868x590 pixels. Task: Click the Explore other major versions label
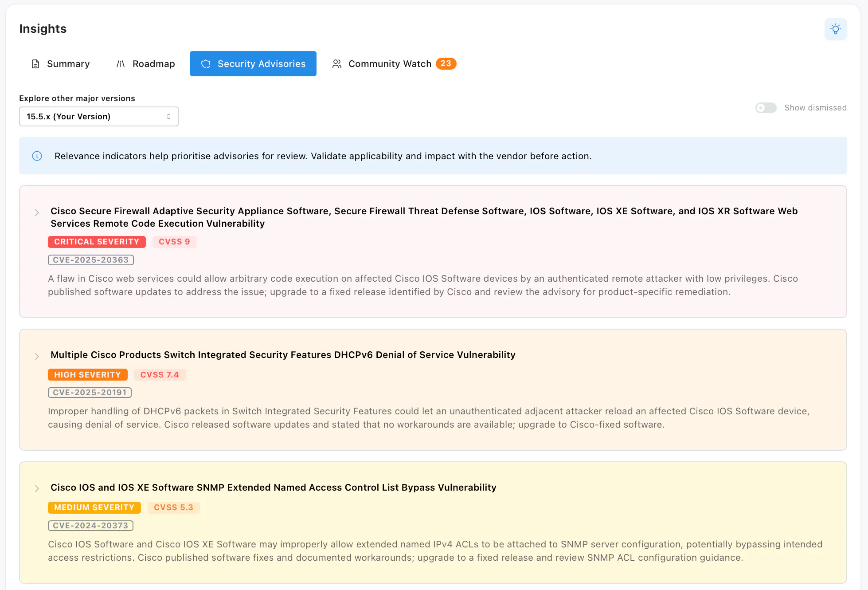click(x=77, y=98)
